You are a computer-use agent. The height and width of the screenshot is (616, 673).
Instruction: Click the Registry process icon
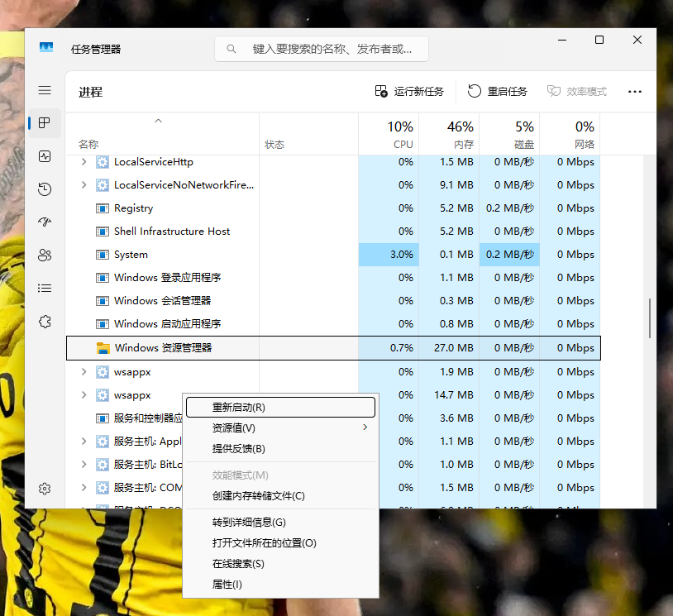click(103, 208)
